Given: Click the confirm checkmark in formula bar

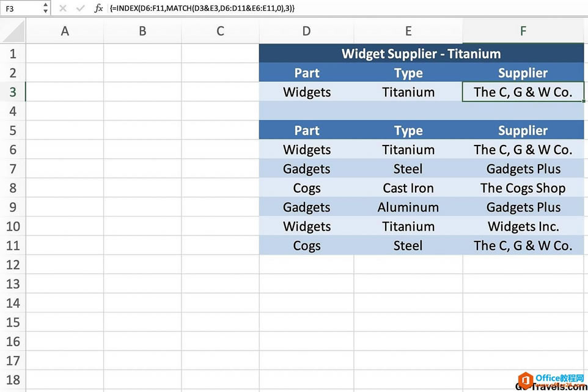Looking at the screenshot, I should point(80,8).
